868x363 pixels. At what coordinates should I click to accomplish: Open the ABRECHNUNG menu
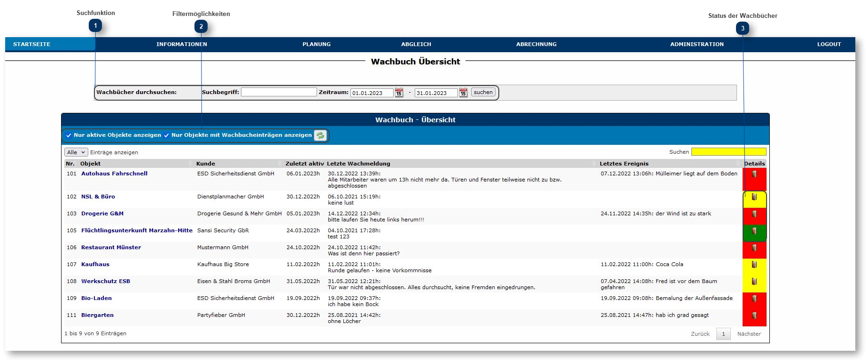coord(536,44)
